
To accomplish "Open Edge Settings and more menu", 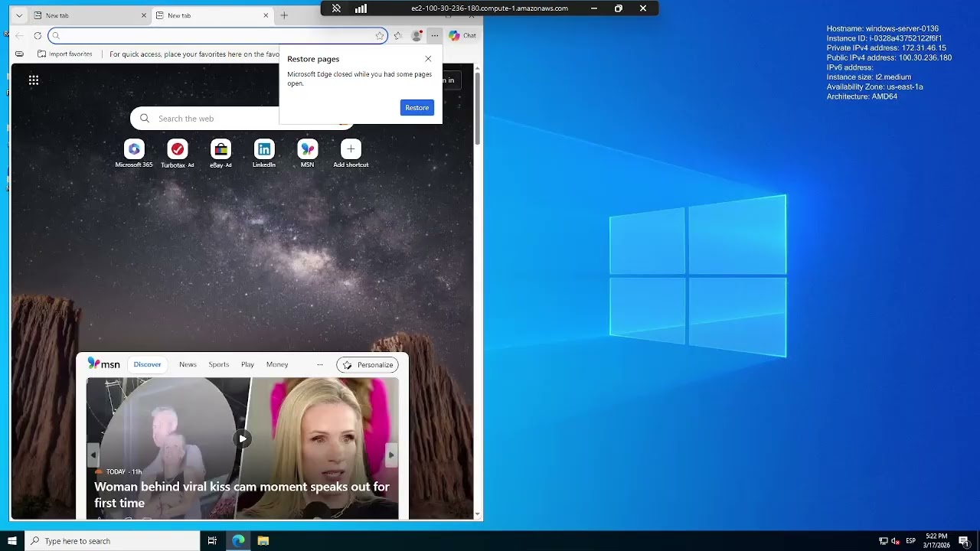I will coord(434,35).
